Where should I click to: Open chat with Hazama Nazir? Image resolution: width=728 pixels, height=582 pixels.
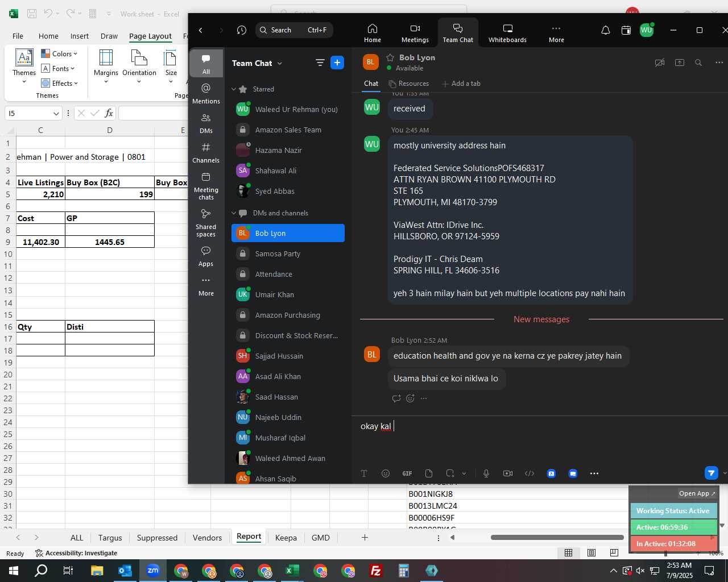[x=288, y=150]
